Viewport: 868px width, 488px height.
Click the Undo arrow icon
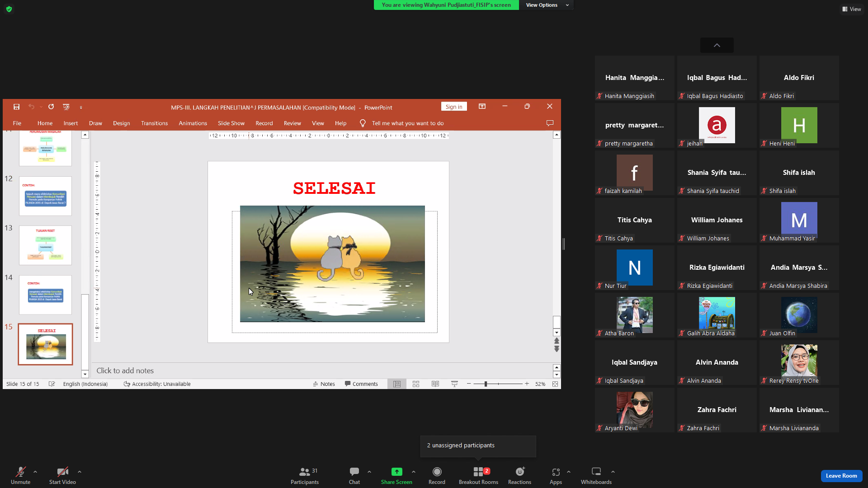[x=31, y=107]
